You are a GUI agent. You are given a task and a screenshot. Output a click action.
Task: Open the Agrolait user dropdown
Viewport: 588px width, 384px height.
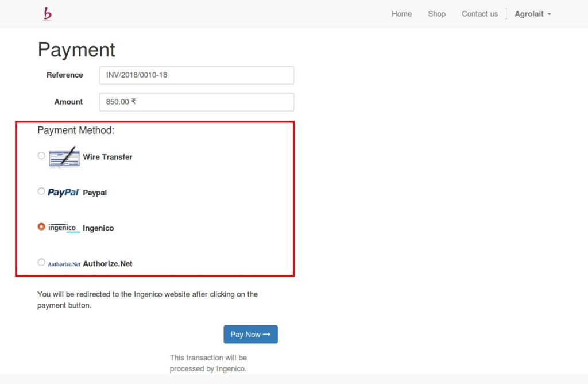[532, 14]
